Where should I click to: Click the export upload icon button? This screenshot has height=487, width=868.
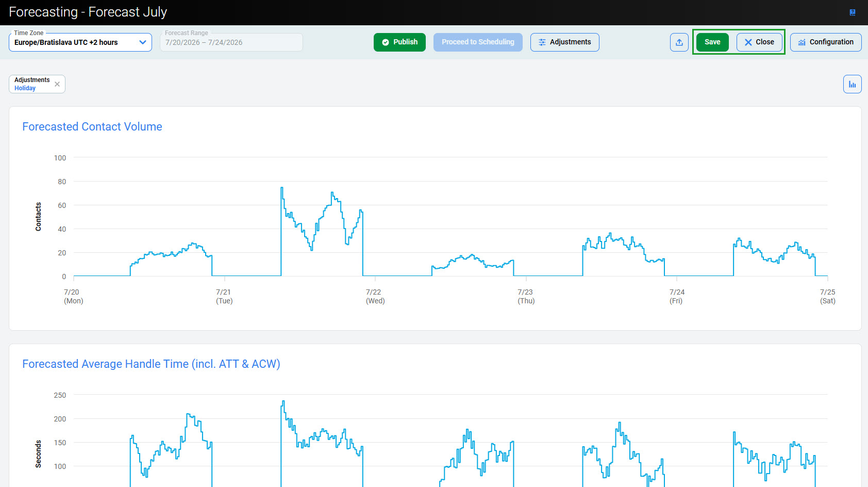679,42
